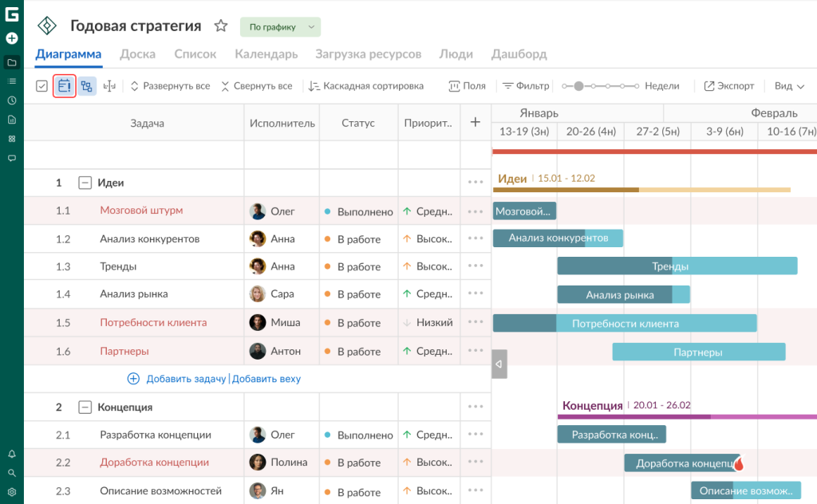817x504 pixels.
Task: Open the notifications bell icon
Action: [11, 453]
